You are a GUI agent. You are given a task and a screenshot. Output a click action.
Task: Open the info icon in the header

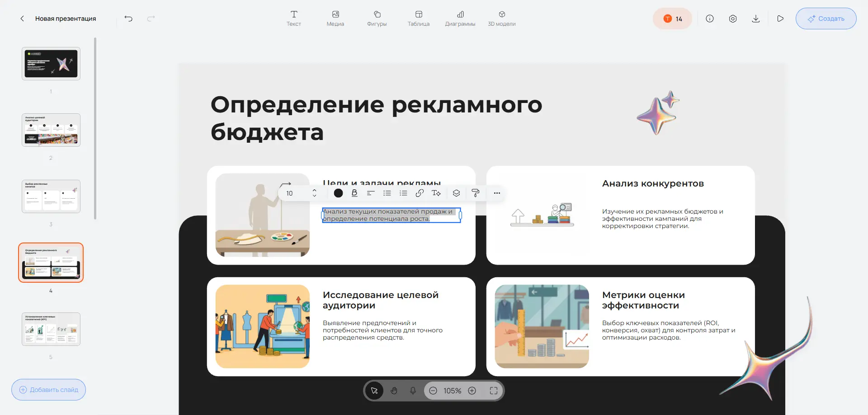click(710, 19)
